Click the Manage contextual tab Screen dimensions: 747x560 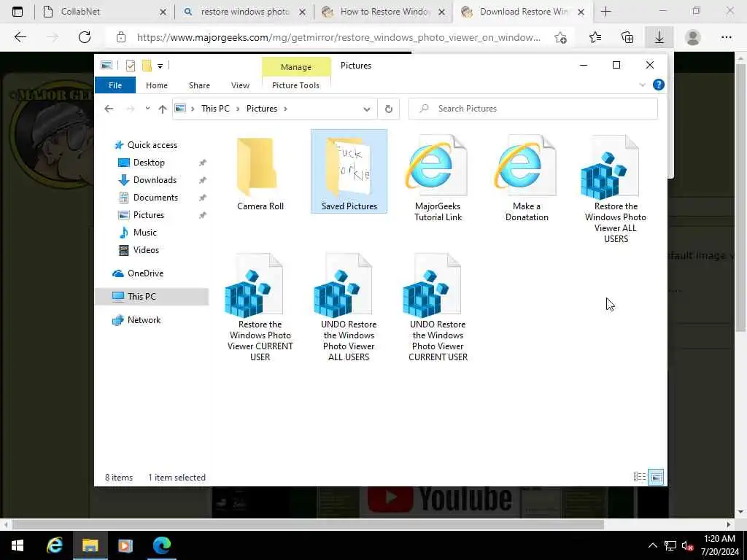[x=296, y=67]
